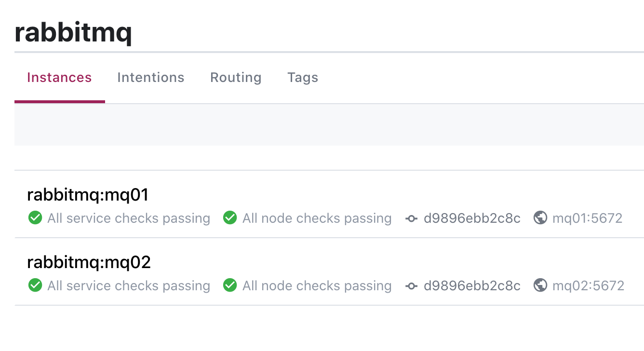The height and width of the screenshot is (351, 644).
Task: Open the Tags tab
Action: pyautogui.click(x=303, y=78)
